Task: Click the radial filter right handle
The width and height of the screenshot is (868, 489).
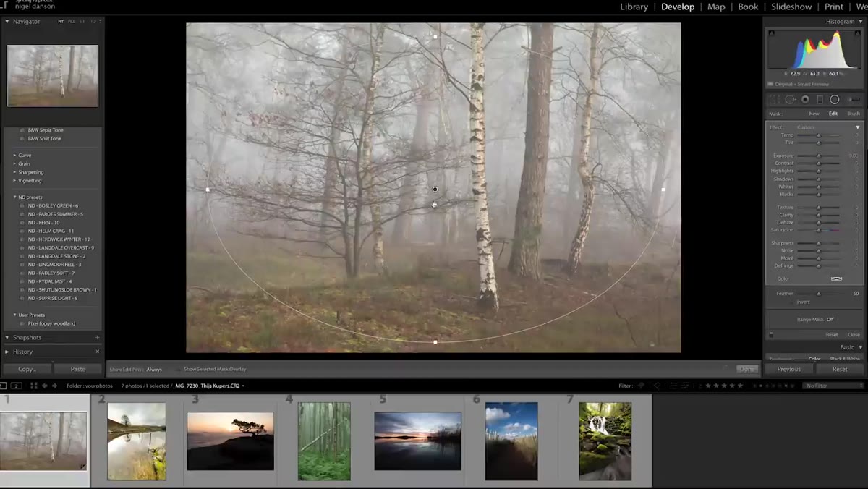Action: coord(663,190)
